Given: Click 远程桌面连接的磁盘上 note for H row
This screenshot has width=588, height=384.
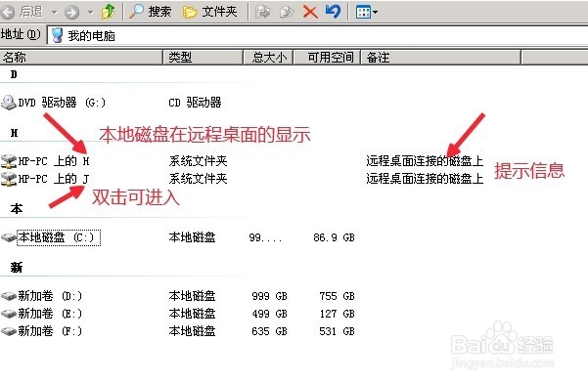Looking at the screenshot, I should pyautogui.click(x=425, y=161).
